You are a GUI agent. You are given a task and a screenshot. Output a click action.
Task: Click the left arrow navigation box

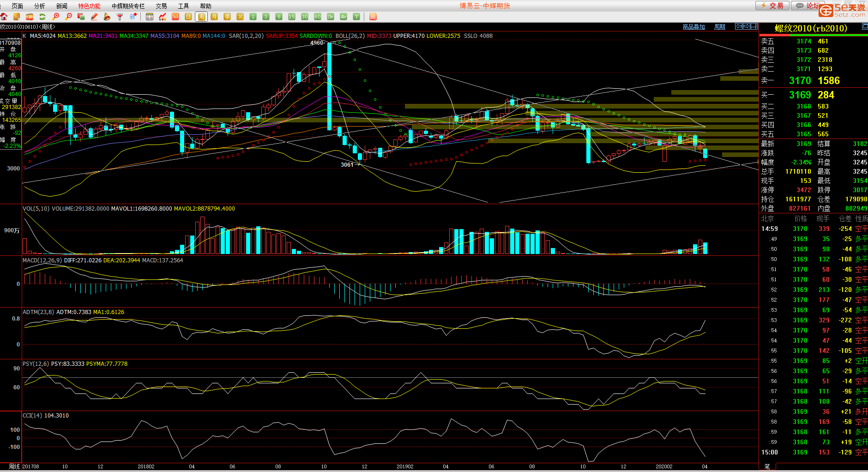tap(738, 26)
